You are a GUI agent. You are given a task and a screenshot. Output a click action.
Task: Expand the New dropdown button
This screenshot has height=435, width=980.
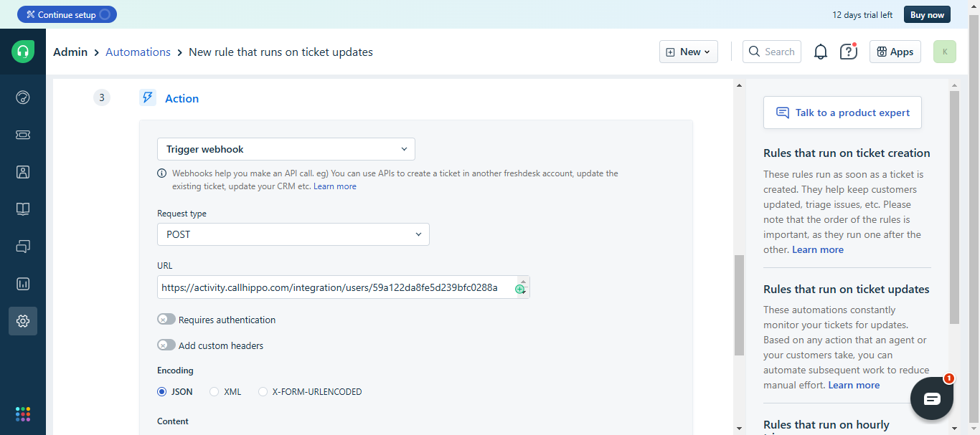pos(689,52)
